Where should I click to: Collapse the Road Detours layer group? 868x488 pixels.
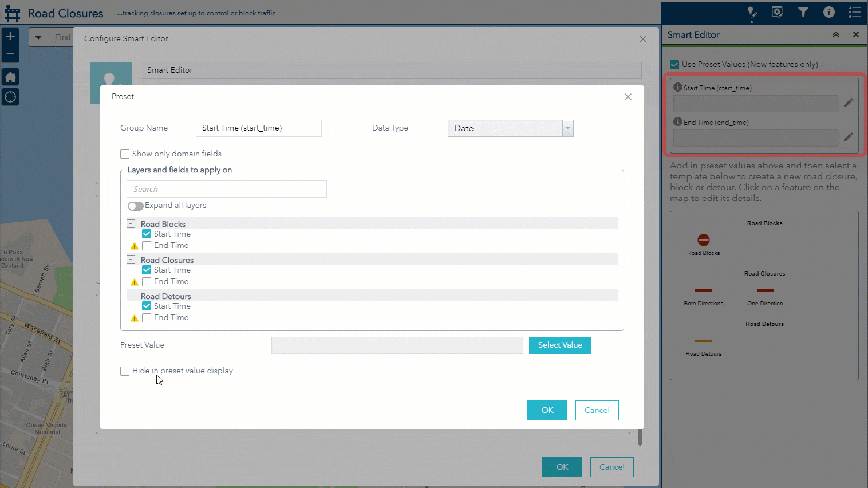coord(131,296)
